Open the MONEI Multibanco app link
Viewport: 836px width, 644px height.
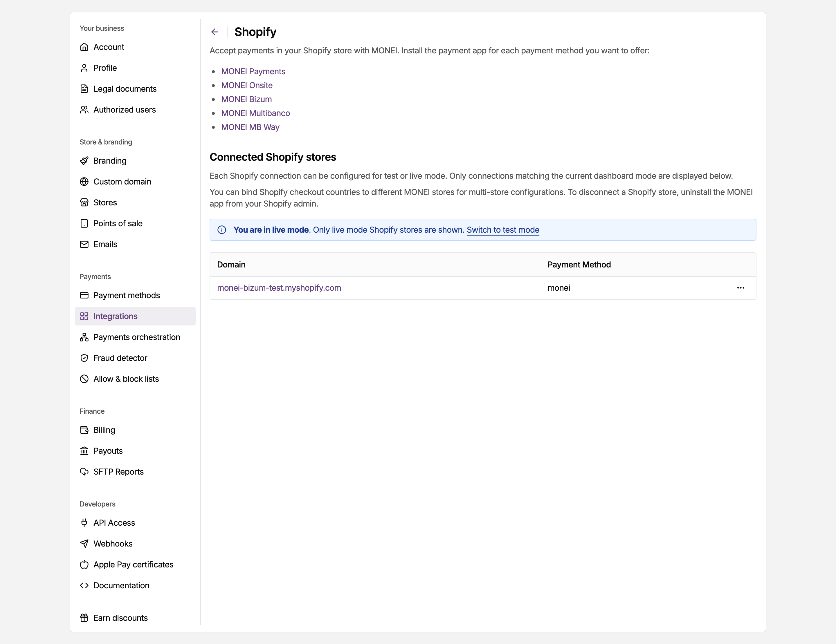coord(255,113)
